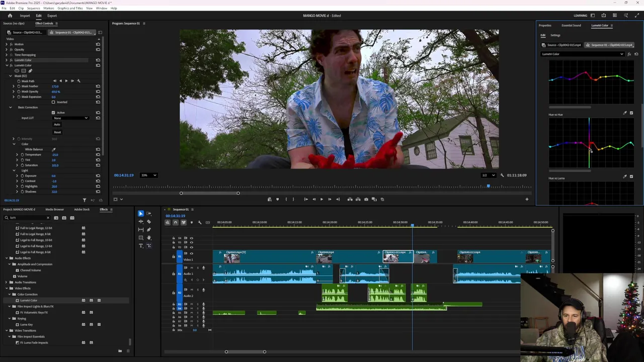Open program zoom level 33% dropdown
The image size is (644, 362).
149,175
